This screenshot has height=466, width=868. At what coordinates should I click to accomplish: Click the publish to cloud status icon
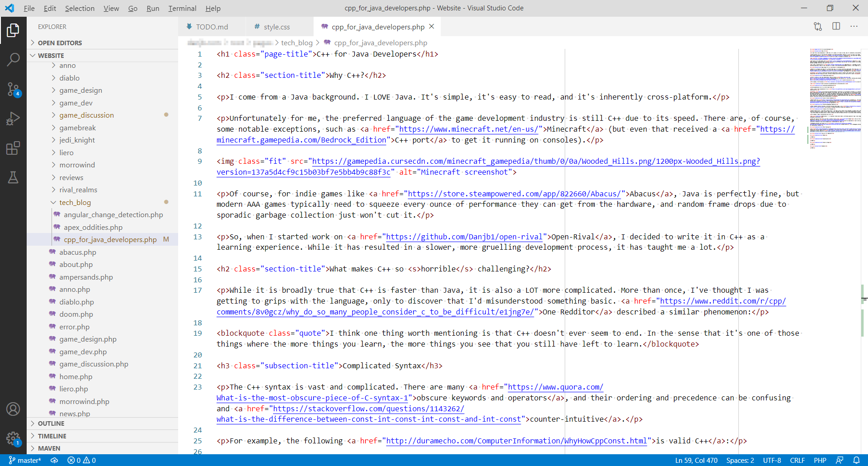54,460
